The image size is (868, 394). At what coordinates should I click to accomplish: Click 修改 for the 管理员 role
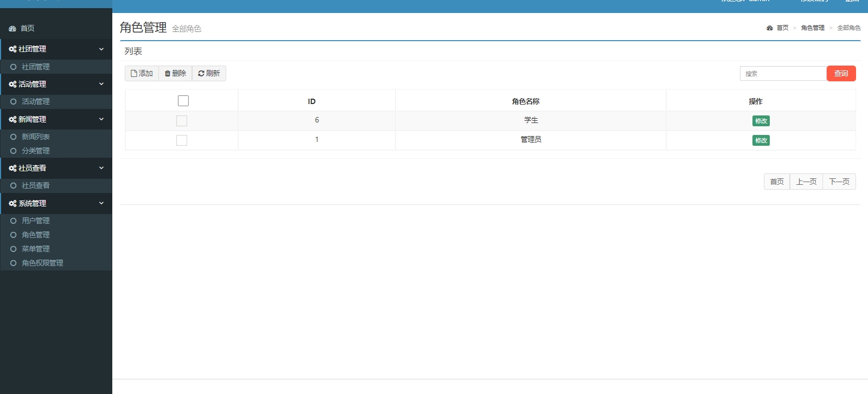(x=761, y=140)
